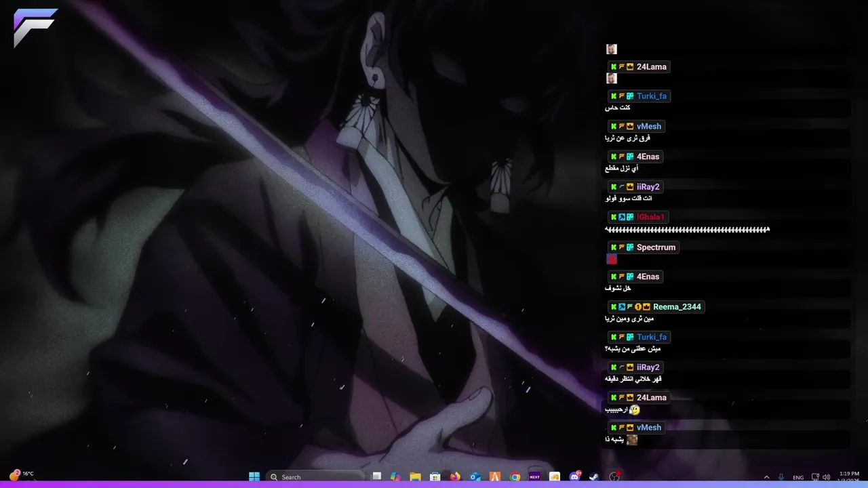Open the orange A app in taskbar
This screenshot has height=488, width=868.
point(495,476)
